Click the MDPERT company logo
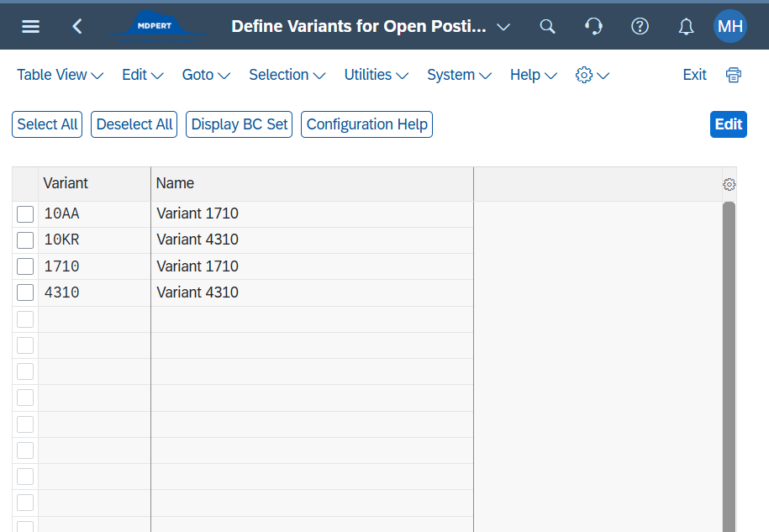 (158, 27)
